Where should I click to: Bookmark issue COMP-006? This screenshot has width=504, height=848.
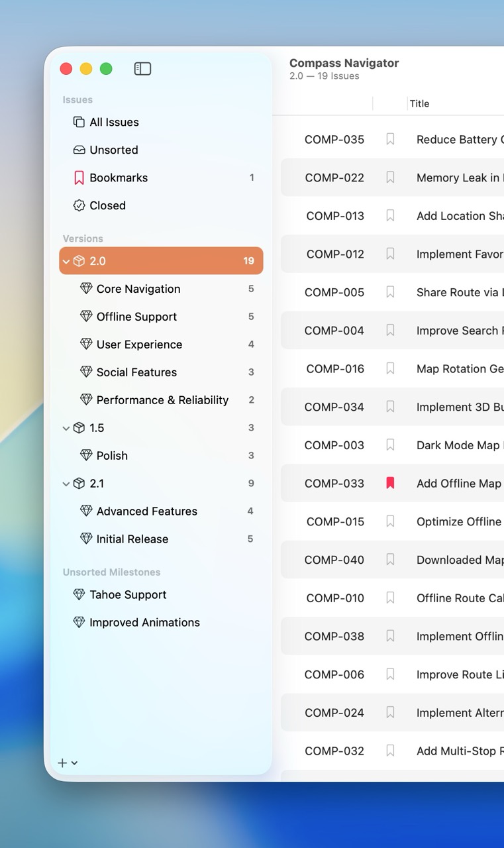(390, 674)
